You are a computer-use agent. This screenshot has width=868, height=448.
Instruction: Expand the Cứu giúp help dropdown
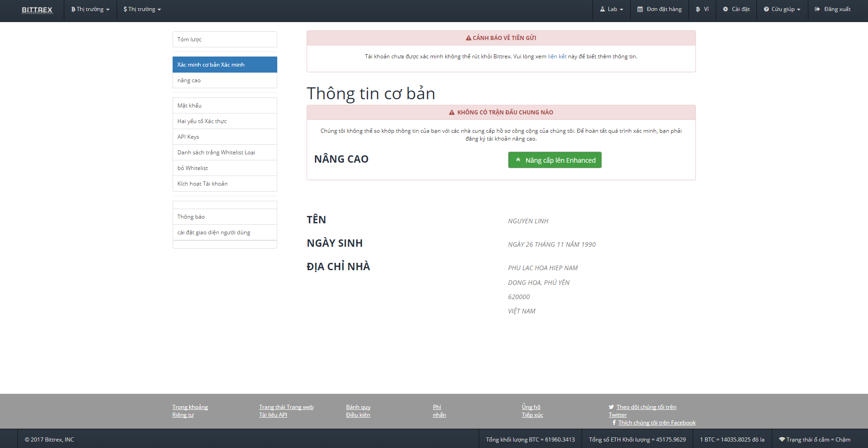(x=782, y=9)
